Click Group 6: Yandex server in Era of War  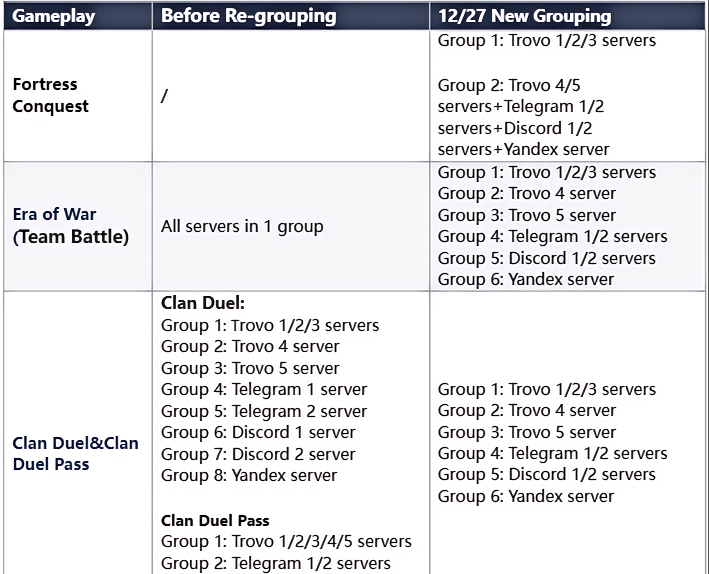click(x=526, y=280)
